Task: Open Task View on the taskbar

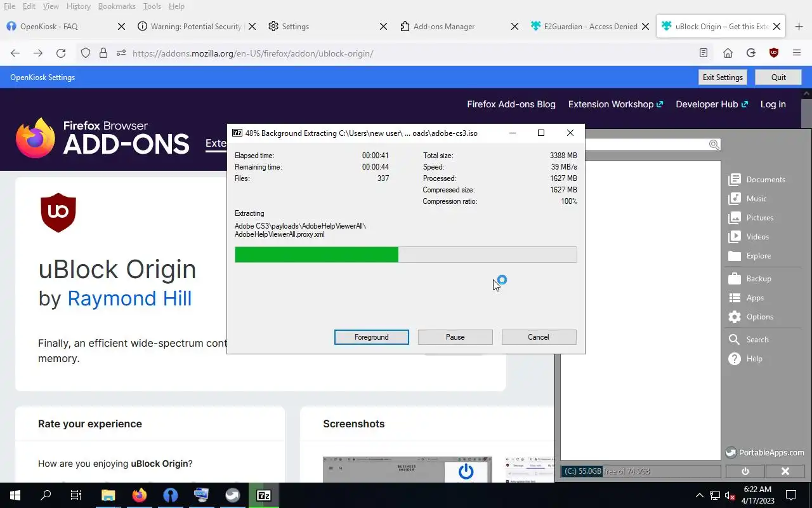Action: tap(76, 495)
